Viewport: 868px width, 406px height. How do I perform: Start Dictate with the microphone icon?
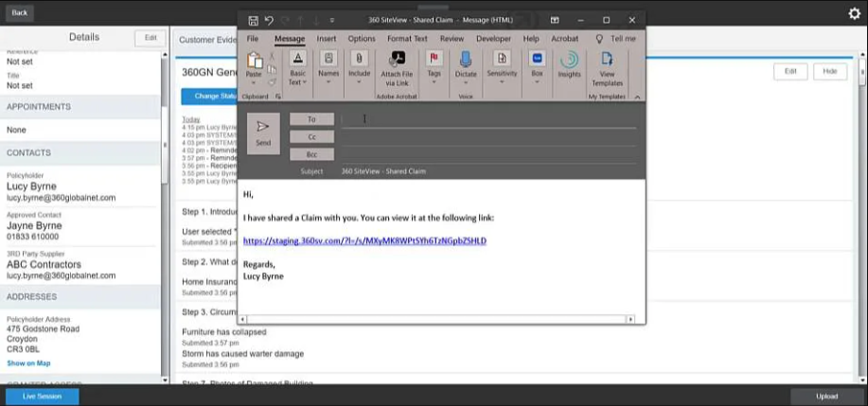pos(466,60)
